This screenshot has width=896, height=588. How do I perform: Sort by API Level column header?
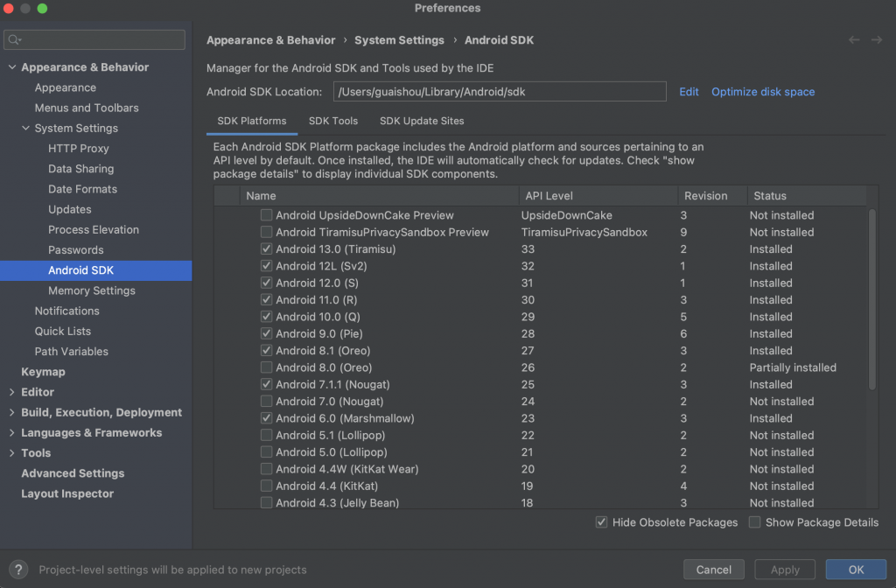(598, 195)
